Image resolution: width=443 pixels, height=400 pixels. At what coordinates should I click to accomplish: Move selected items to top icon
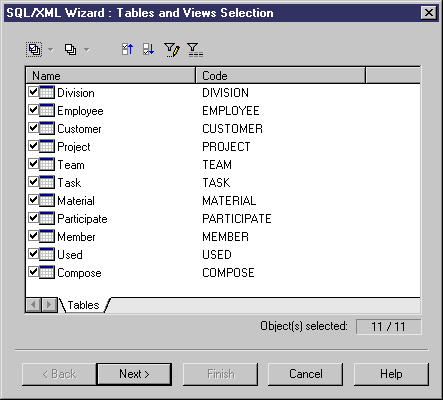[x=127, y=49]
